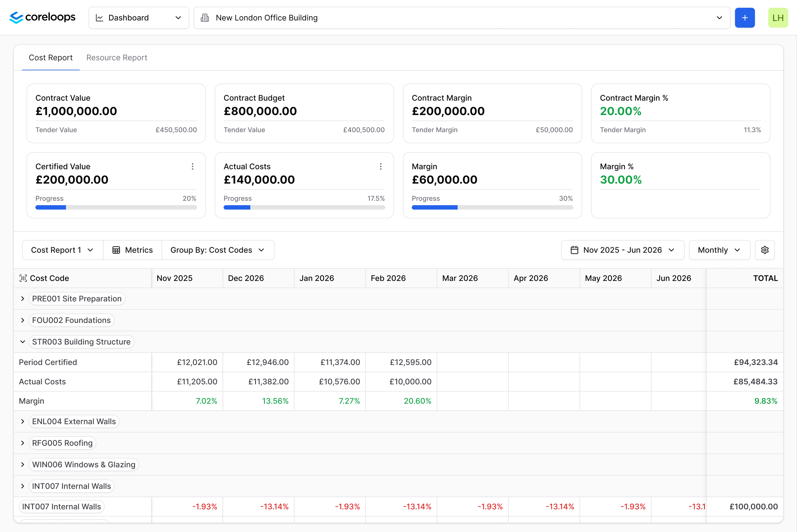Click the Certified Value progress bar

[x=116, y=207]
